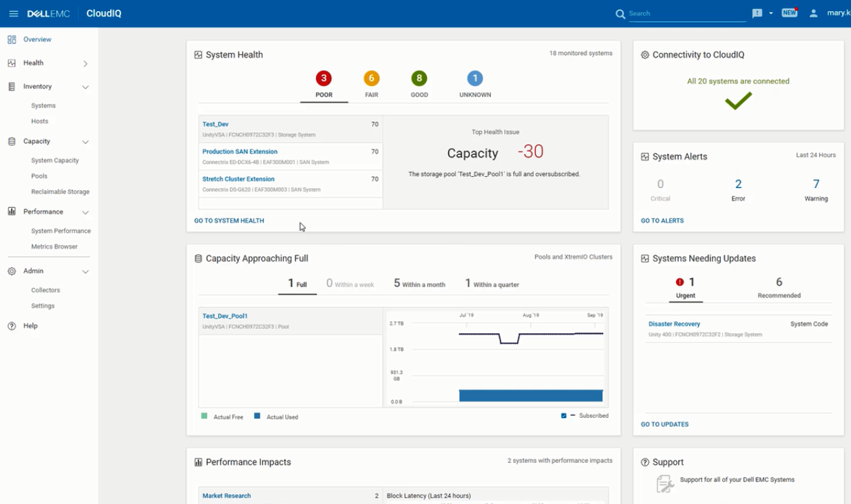Click the green connectivity checkmark
The height and width of the screenshot is (504, 851).
pos(738,101)
